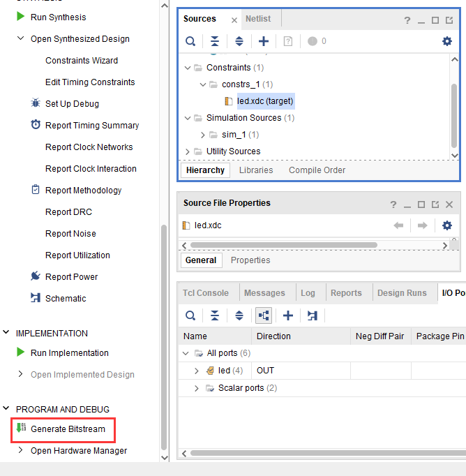The width and height of the screenshot is (466, 476).
Task: Collapse All ports group
Action: tap(186, 353)
